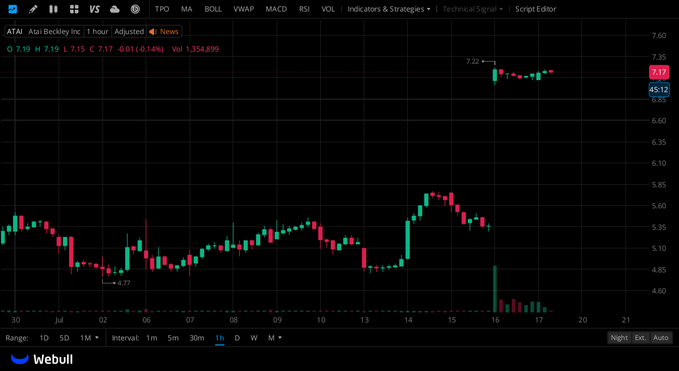Open the orange News megaphone button
The image size is (679, 371).
tap(164, 32)
